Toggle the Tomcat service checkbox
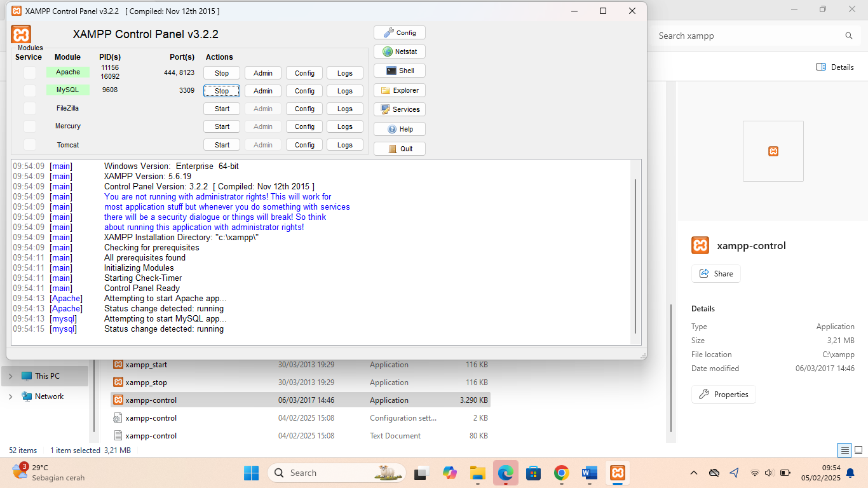868x488 pixels. pyautogui.click(x=30, y=145)
